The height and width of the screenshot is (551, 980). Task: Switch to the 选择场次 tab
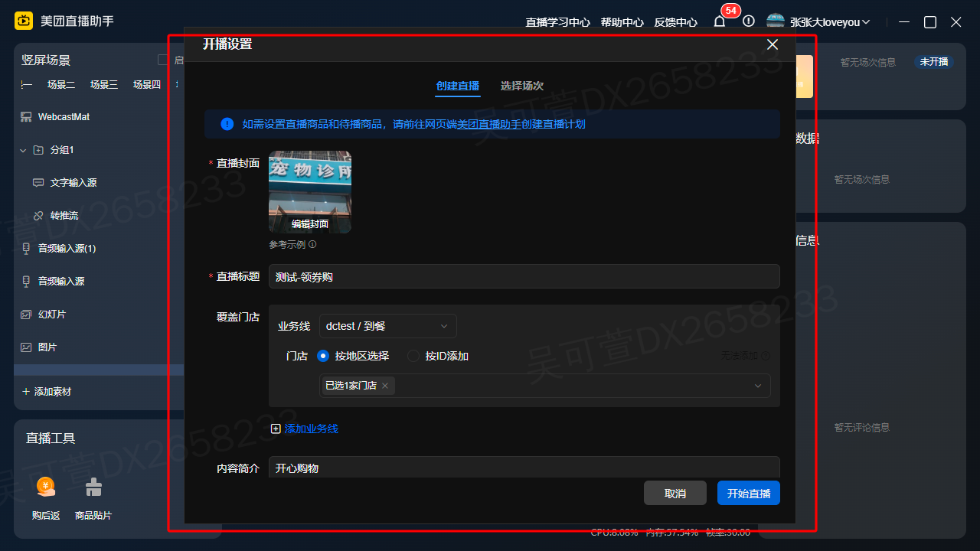point(521,86)
